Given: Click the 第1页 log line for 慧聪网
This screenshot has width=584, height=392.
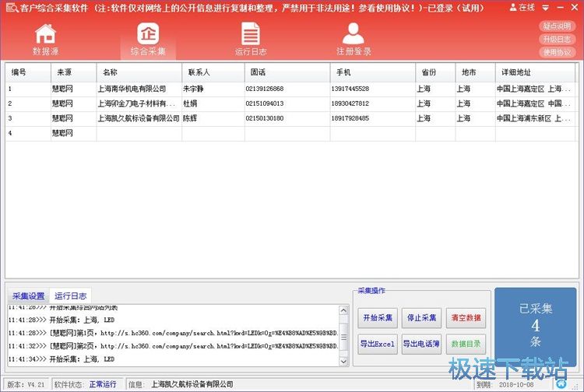Looking at the screenshot, I should (x=173, y=333).
